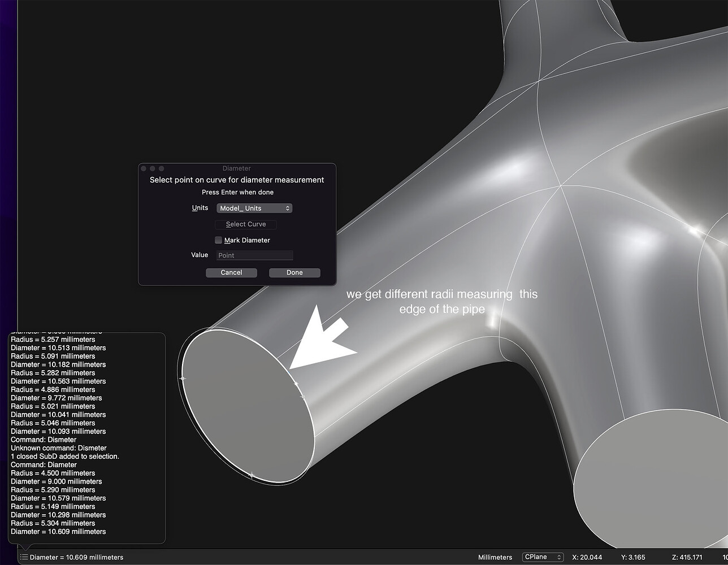Click the up-down chevron on CPlane selector
This screenshot has width=728, height=565.
coord(558,557)
